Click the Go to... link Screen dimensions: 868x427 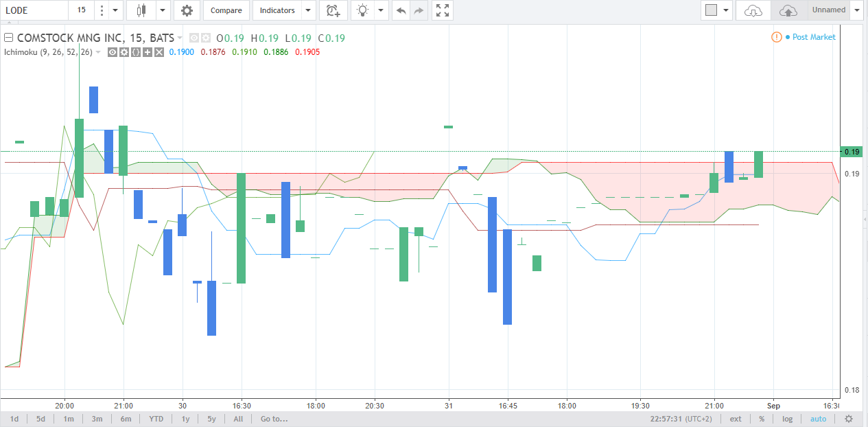[x=272, y=419]
